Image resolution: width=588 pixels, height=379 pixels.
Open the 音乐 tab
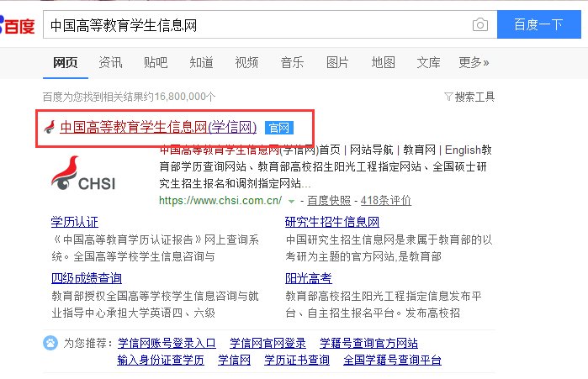[292, 62]
